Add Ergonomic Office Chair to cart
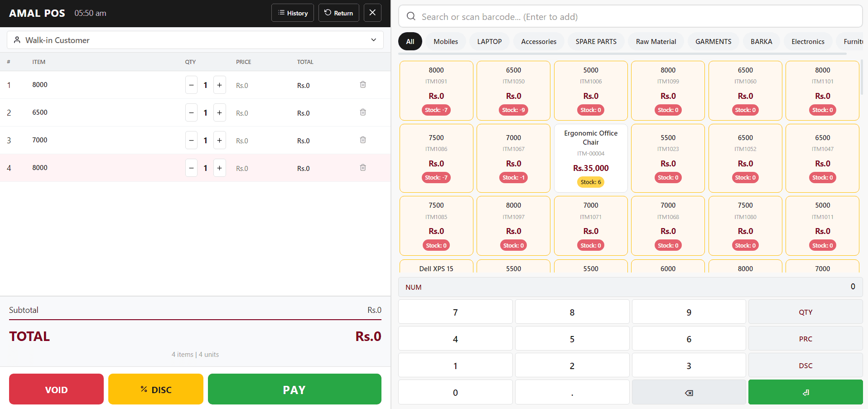 pyautogui.click(x=591, y=158)
